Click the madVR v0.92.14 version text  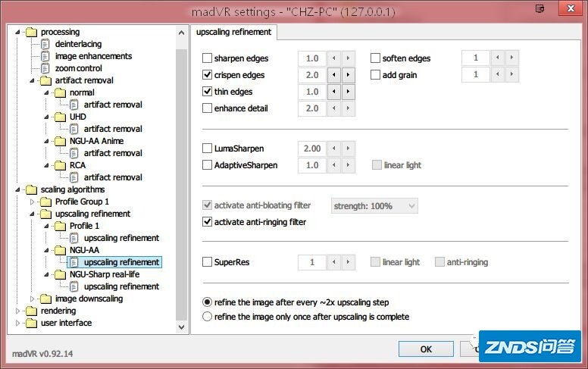click(x=42, y=354)
